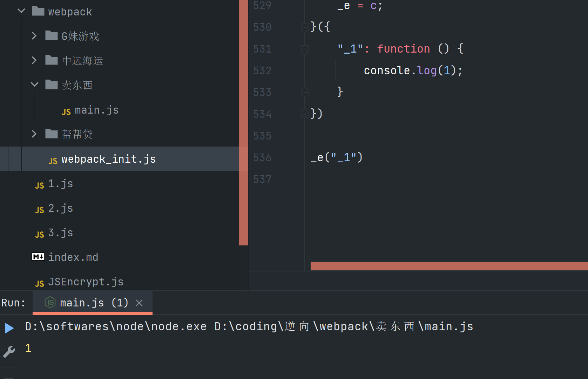Screen dimensions: 588x379
Task: Click the _e = c; statement
Action: click(x=360, y=6)
